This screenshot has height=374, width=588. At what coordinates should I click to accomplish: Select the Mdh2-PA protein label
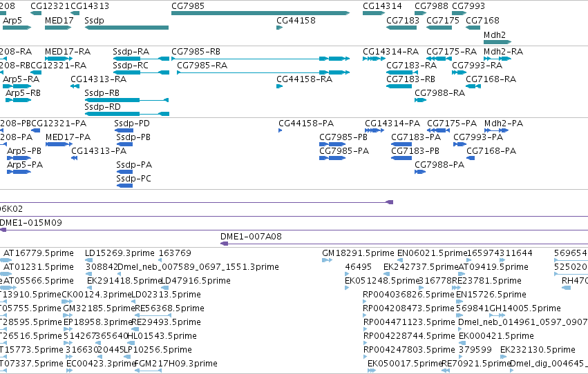pyautogui.click(x=504, y=123)
